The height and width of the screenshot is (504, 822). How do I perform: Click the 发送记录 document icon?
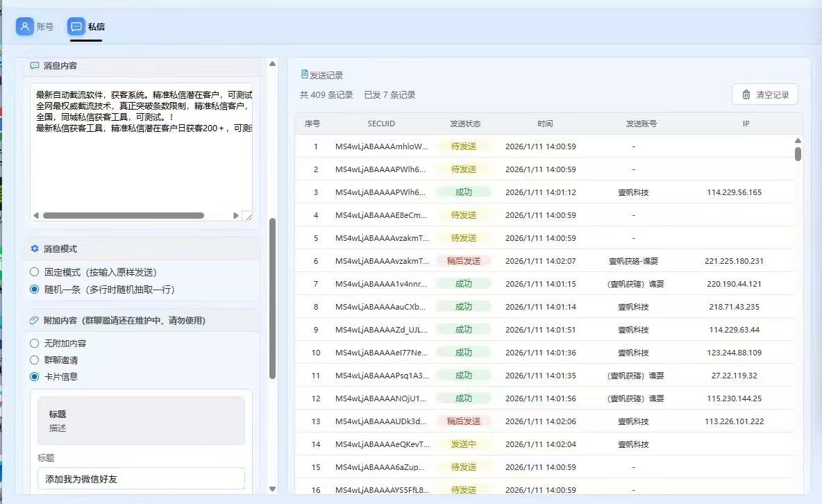(x=304, y=74)
